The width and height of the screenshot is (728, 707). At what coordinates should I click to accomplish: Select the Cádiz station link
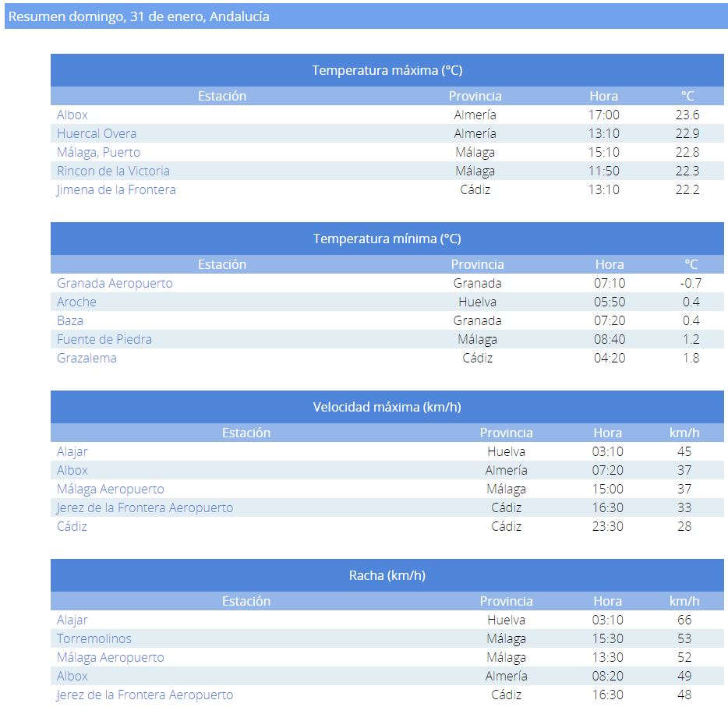pos(72,526)
